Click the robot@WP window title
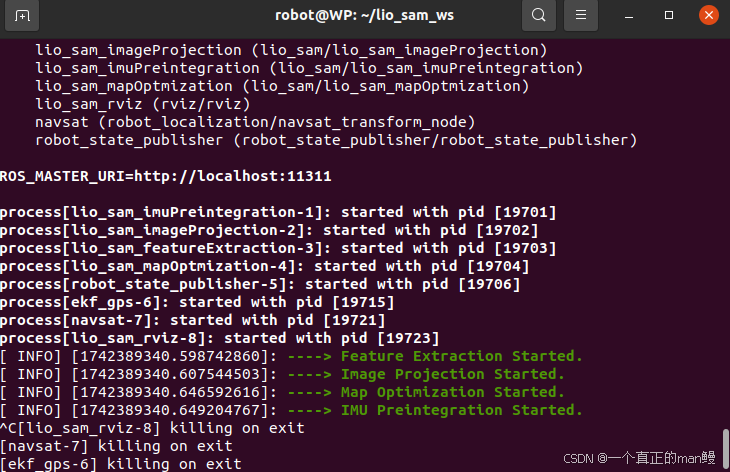This screenshot has height=472, width=730. click(364, 15)
